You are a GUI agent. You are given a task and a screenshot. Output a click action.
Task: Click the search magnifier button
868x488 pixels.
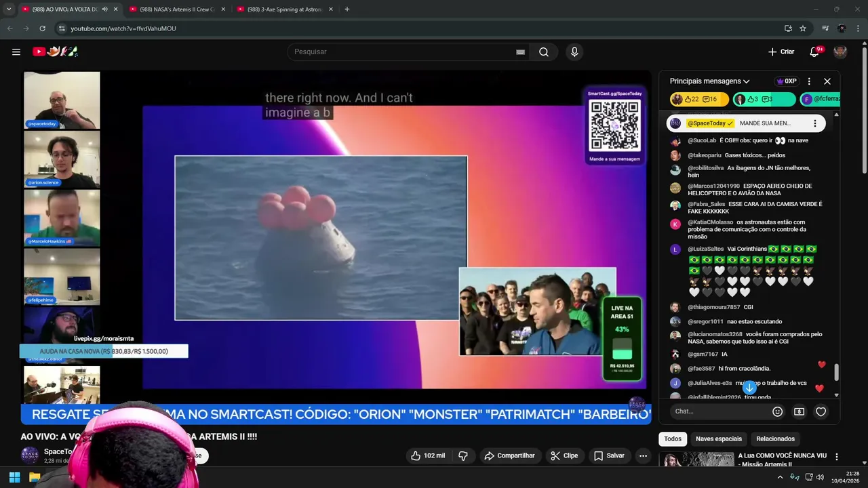tap(544, 52)
